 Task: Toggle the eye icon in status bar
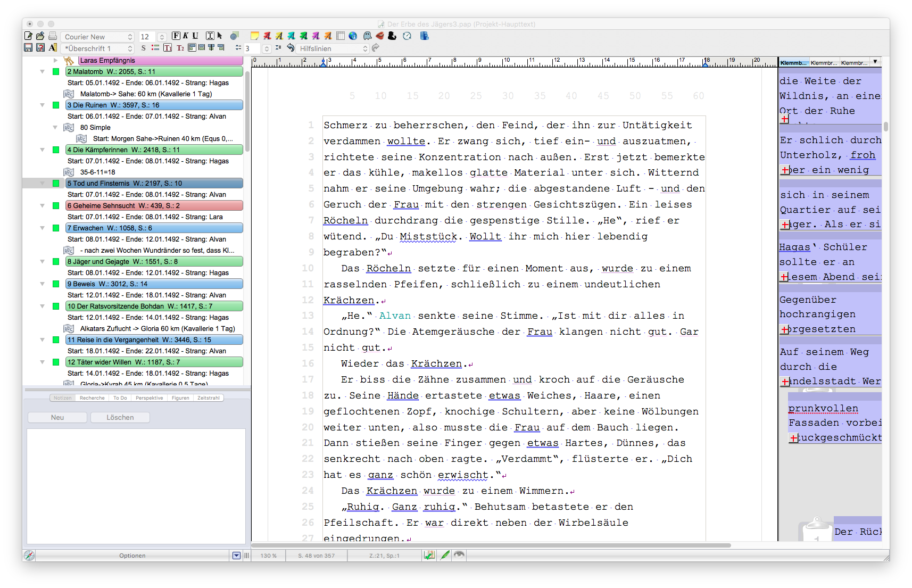coord(459,555)
